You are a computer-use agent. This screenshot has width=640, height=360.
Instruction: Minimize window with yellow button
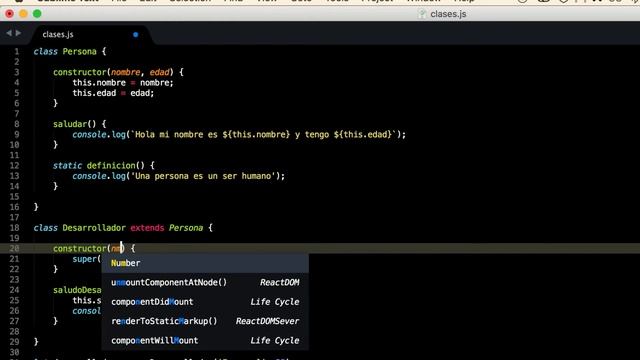click(x=23, y=14)
